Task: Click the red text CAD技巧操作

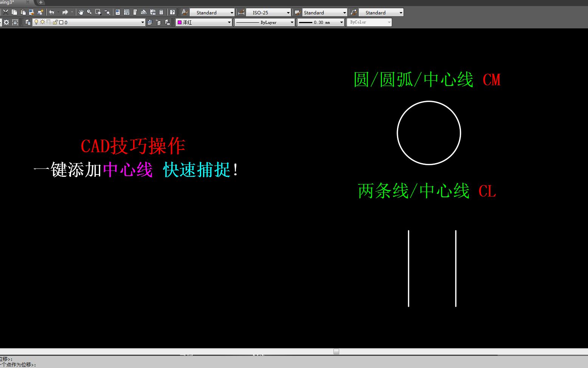Action: point(133,146)
